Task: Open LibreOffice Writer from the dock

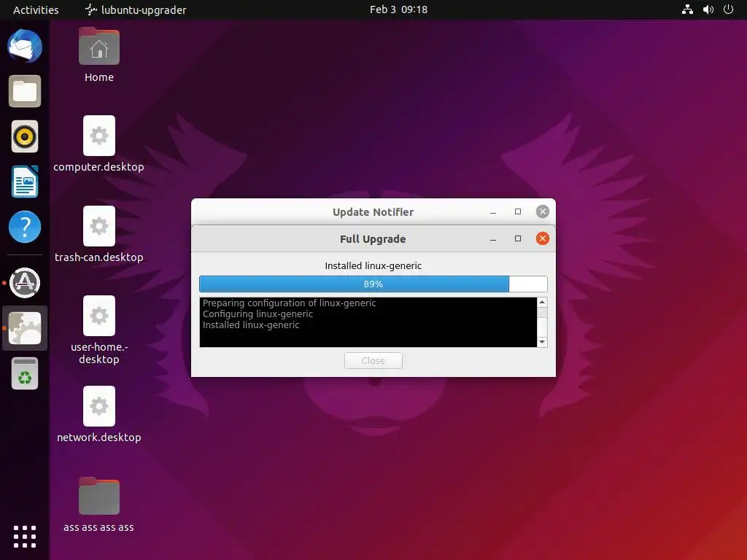Action: pyautogui.click(x=25, y=182)
